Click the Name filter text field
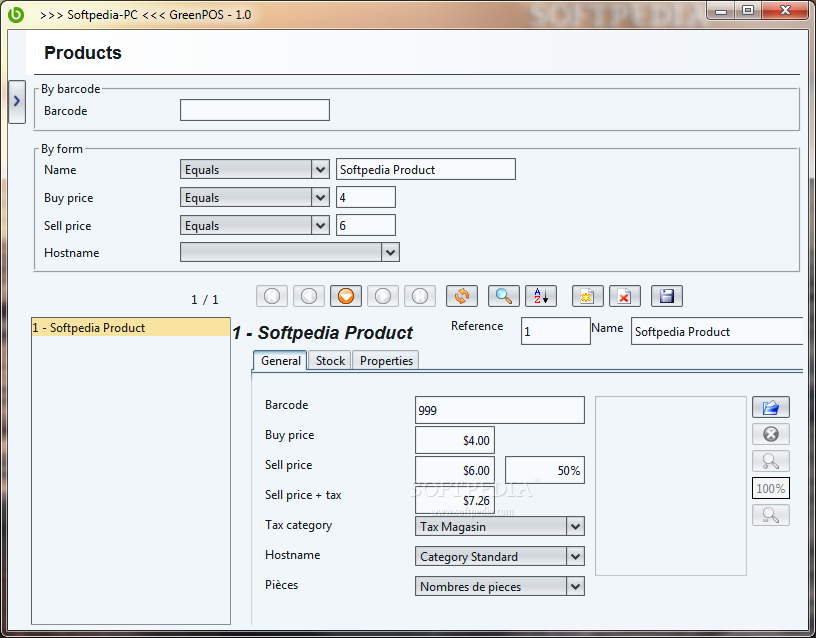Viewport: 816px width, 638px height. tap(426, 169)
